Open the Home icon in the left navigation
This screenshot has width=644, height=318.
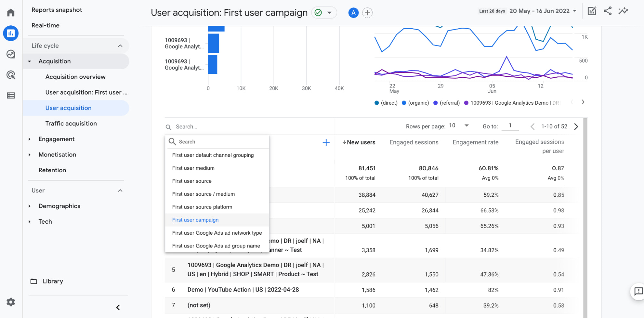11,12
